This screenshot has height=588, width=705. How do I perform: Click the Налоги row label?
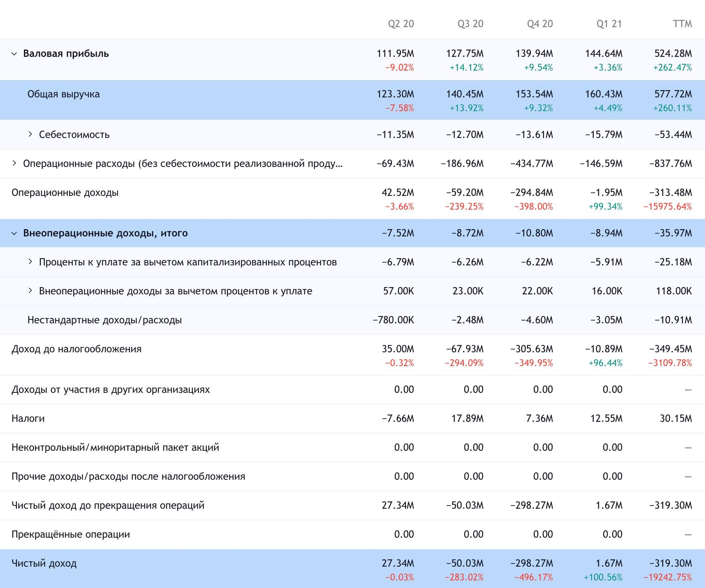coord(28,419)
